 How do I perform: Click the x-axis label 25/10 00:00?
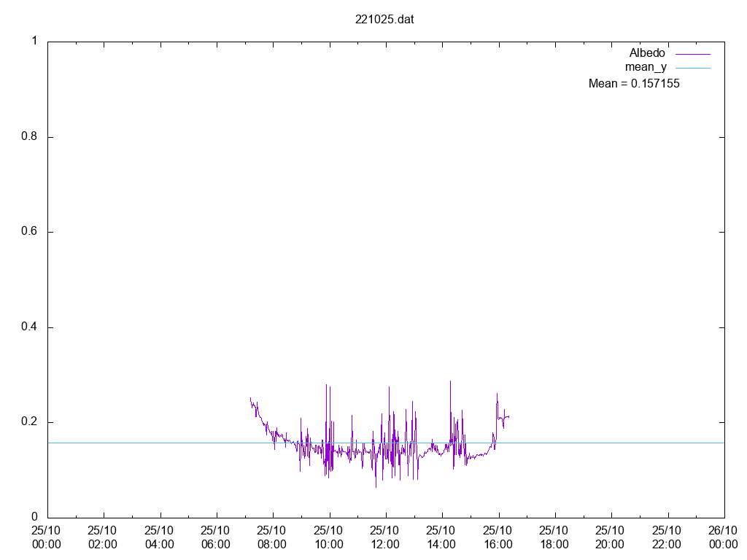coord(46,537)
